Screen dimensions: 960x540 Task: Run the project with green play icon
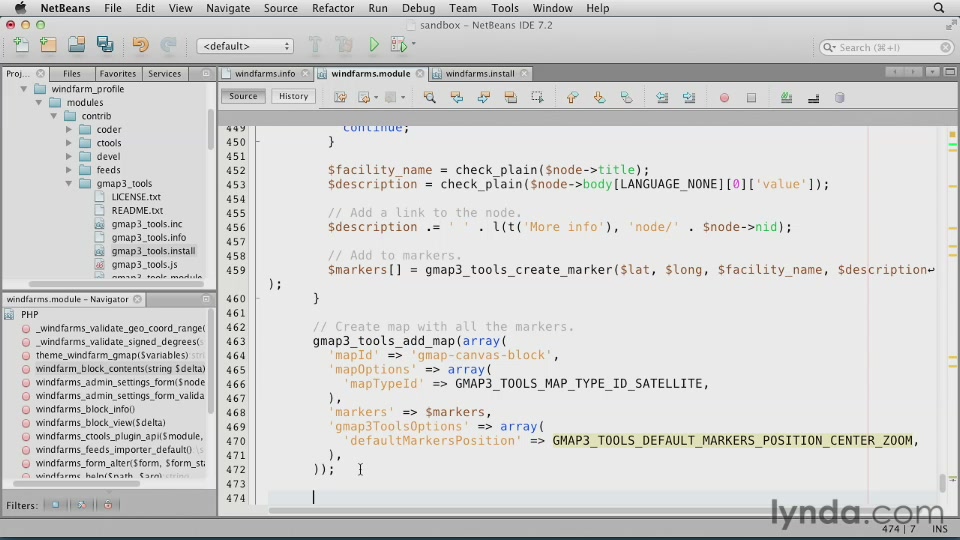coord(373,45)
